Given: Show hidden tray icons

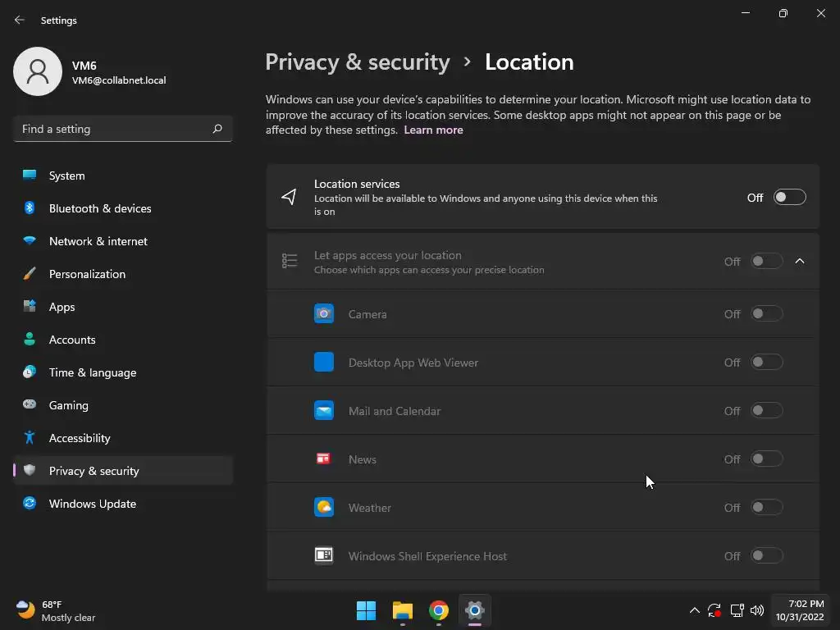Looking at the screenshot, I should click(694, 610).
